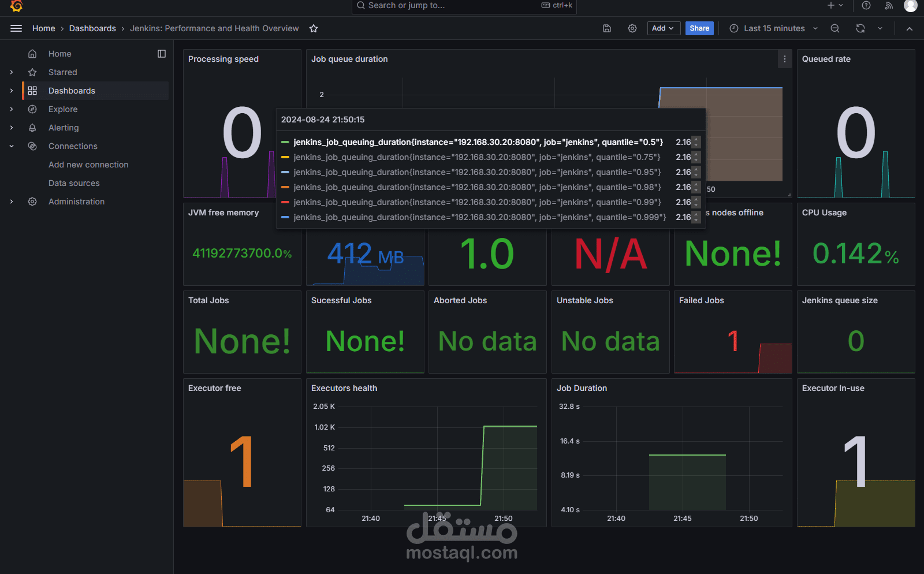
Task: Click the Dashboards grid icon in sidebar
Action: (x=32, y=91)
